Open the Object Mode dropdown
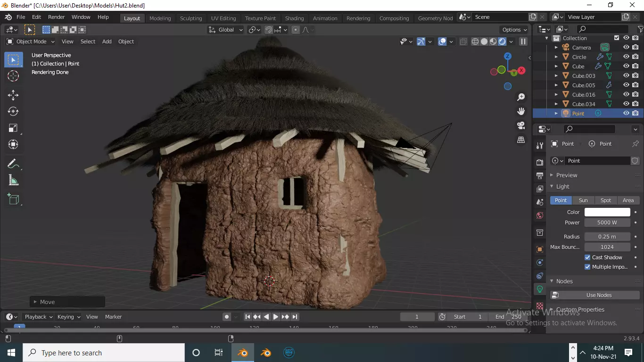Viewport: 644px width, 362px height. pos(31,41)
